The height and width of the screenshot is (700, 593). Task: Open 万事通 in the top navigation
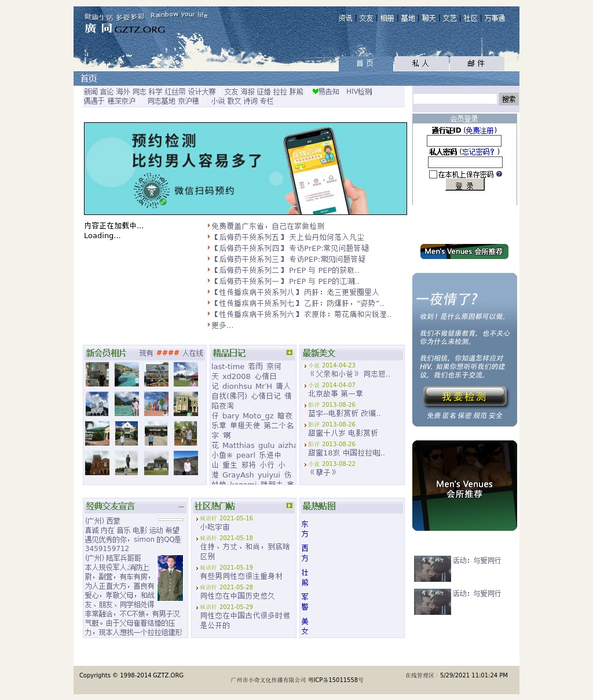click(495, 18)
